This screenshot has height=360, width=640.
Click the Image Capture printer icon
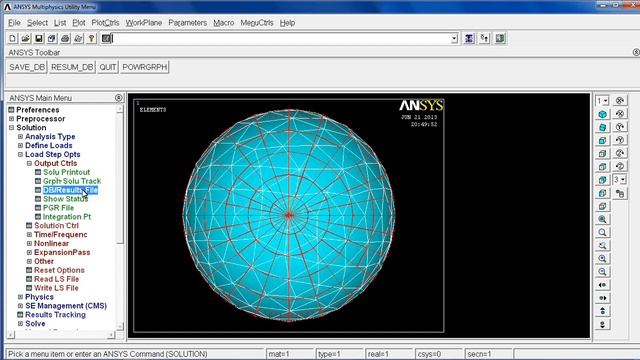click(x=65, y=38)
